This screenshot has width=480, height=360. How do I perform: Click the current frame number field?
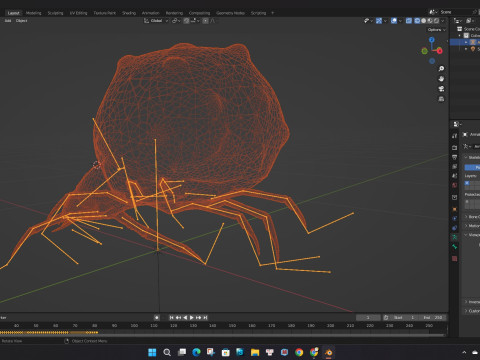(x=368, y=318)
